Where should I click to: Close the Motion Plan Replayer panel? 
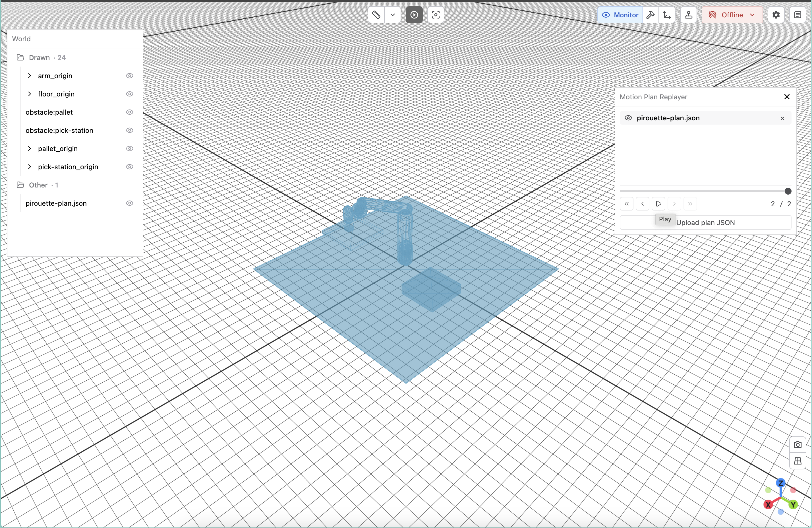[787, 97]
